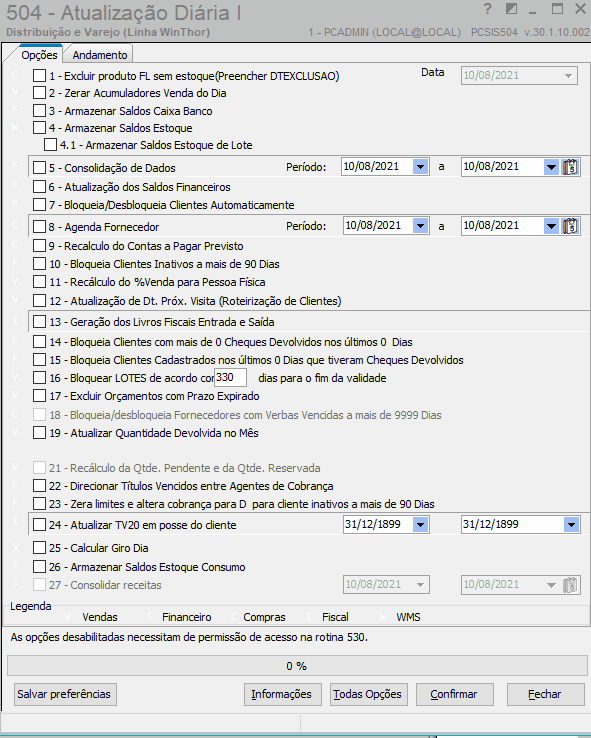Click help question mark in title bar
Screen dimensions: 591x738
[487, 9]
